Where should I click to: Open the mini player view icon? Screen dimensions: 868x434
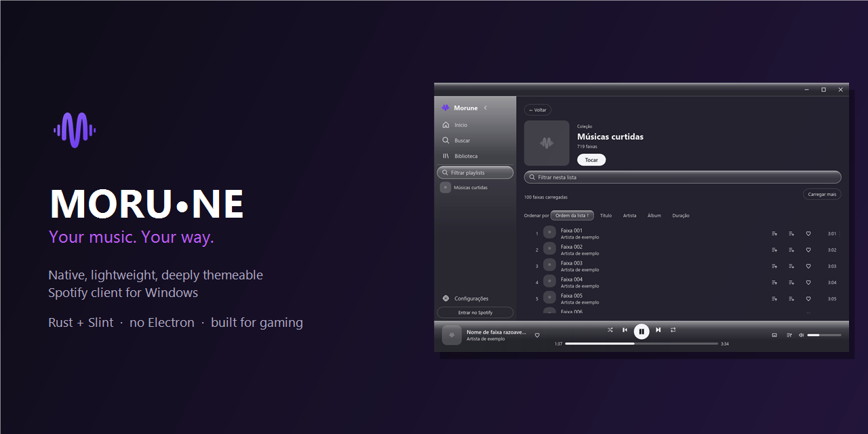click(x=774, y=335)
